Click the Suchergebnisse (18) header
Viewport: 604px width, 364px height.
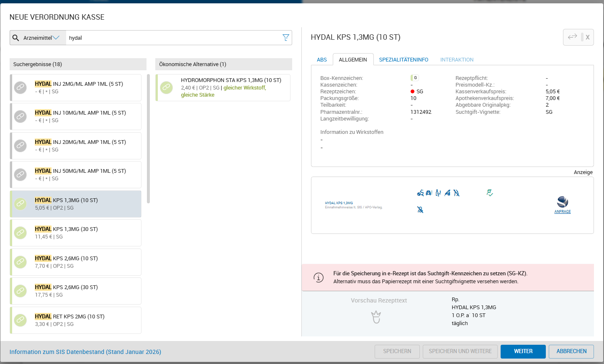[x=78, y=64]
